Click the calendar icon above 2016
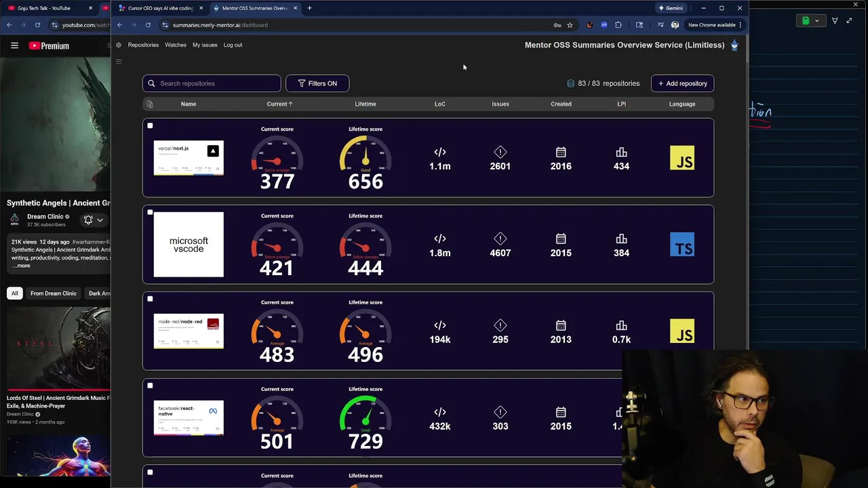This screenshot has height=488, width=868. pos(561,152)
